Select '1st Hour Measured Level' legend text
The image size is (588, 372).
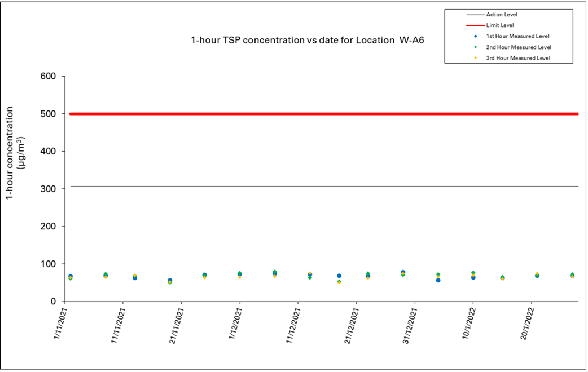518,36
